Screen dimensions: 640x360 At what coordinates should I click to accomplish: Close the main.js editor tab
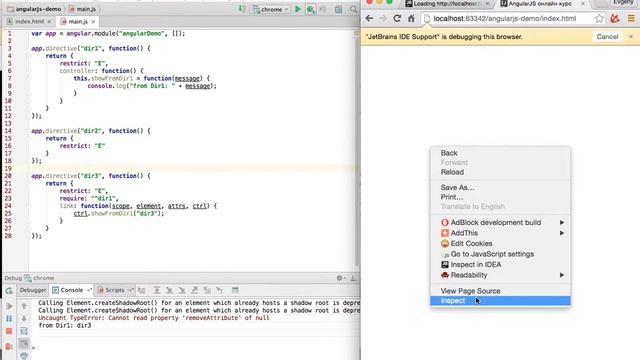point(93,22)
